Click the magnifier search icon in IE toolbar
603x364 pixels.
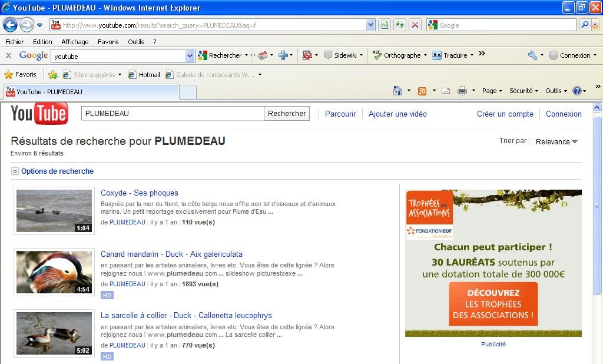coord(585,25)
